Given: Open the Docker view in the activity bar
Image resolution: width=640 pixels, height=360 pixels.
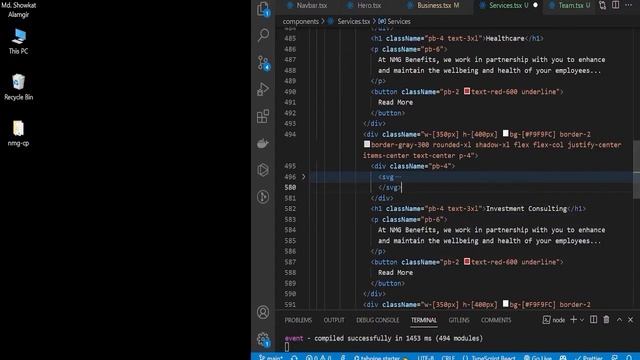Looking at the screenshot, I should [263, 143].
